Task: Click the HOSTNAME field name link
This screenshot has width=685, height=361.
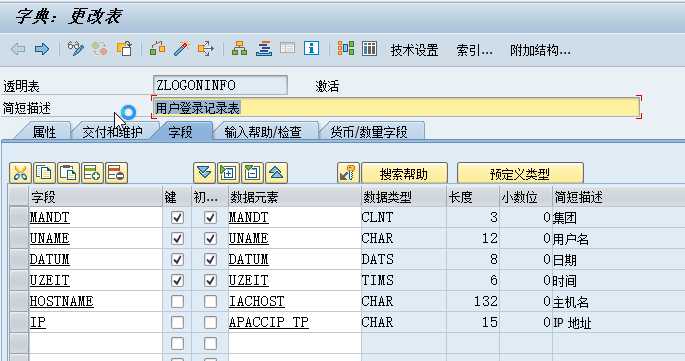Action: (61, 301)
